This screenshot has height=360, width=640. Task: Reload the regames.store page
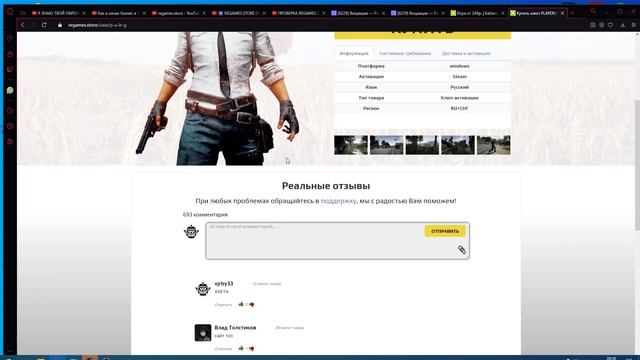(x=44, y=25)
